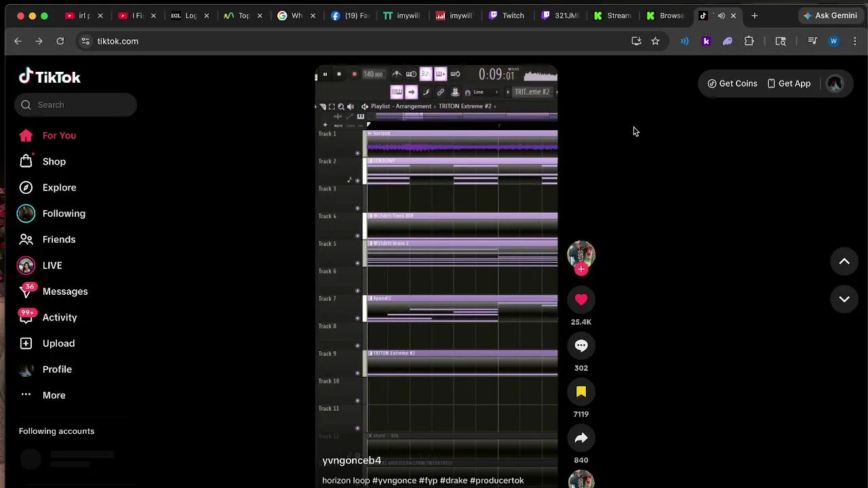Bookmark this page with the star icon
Image resolution: width=868 pixels, height=488 pixels.
point(655,41)
